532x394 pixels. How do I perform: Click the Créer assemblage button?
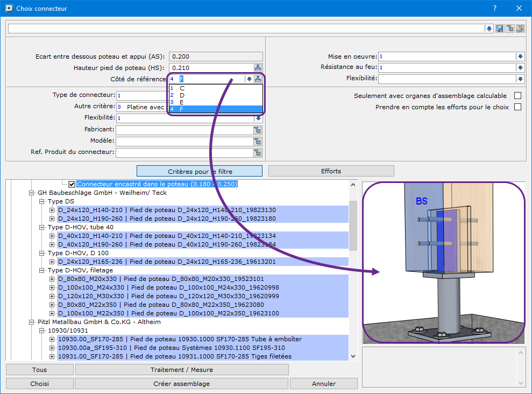tap(182, 384)
